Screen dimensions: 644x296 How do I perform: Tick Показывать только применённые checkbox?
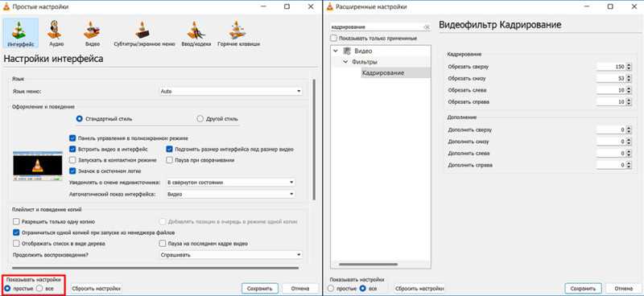(334, 38)
